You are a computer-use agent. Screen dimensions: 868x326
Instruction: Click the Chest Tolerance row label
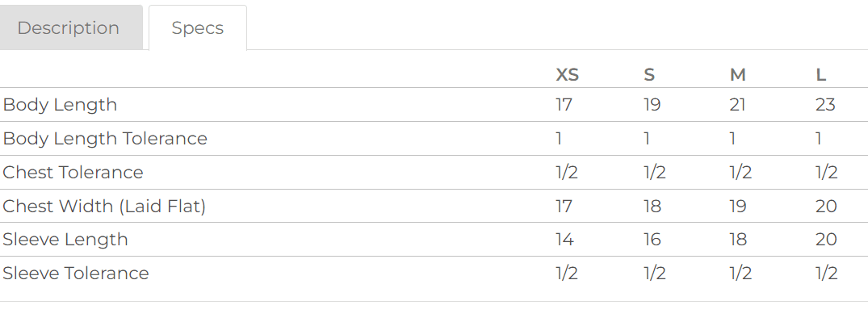(x=73, y=173)
